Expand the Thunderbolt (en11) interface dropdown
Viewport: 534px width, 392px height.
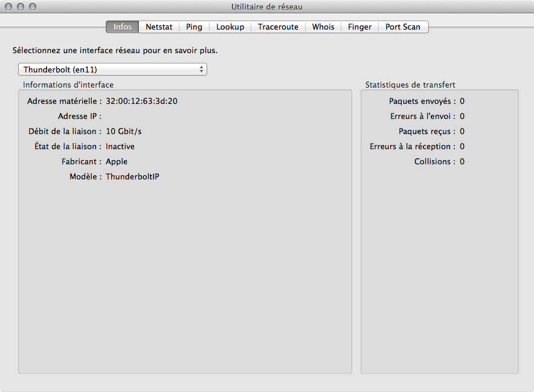pyautogui.click(x=112, y=69)
